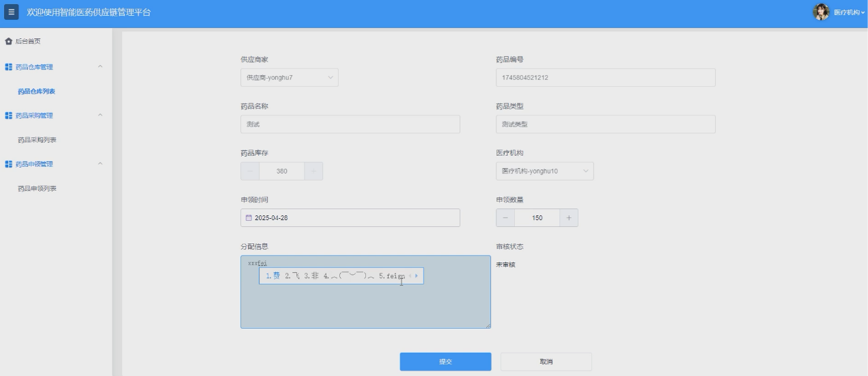Click the calendar icon in 申领时间 field
Screen dimensions: 868x376
click(x=249, y=217)
